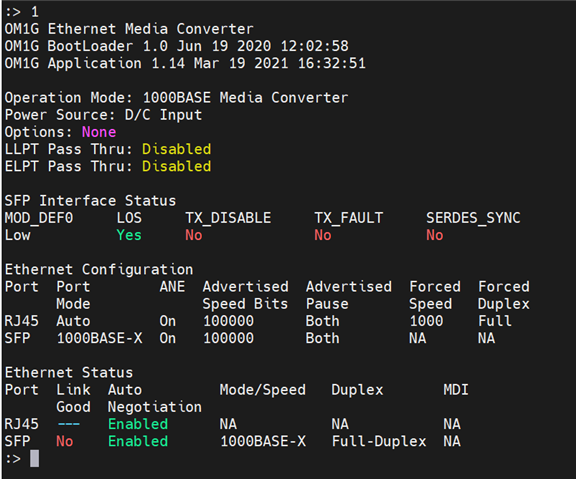Click RJ45 'Auto' port mode value

[73, 321]
